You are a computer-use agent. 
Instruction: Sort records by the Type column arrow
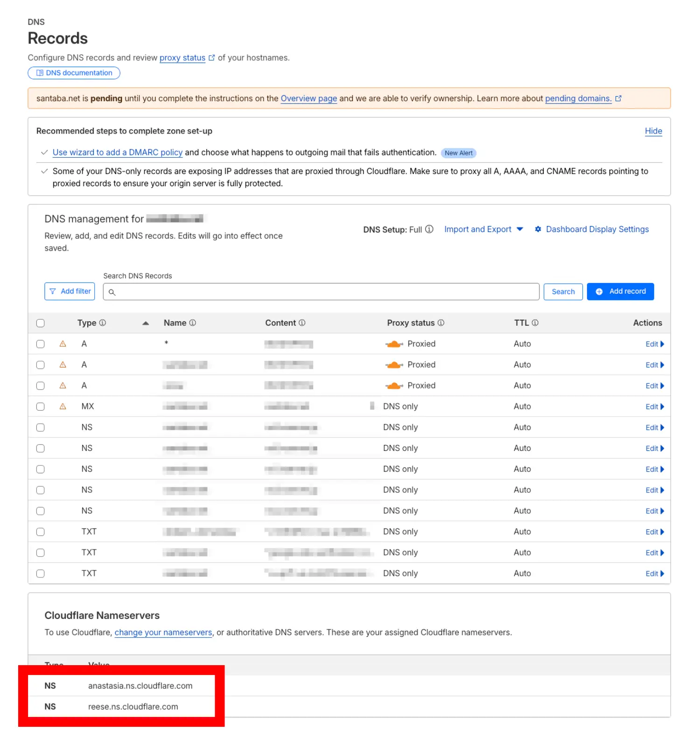tap(146, 323)
